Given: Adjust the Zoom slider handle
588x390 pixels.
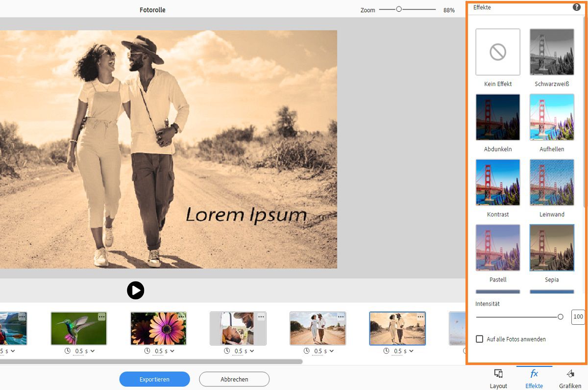Looking at the screenshot, I should 399,9.
